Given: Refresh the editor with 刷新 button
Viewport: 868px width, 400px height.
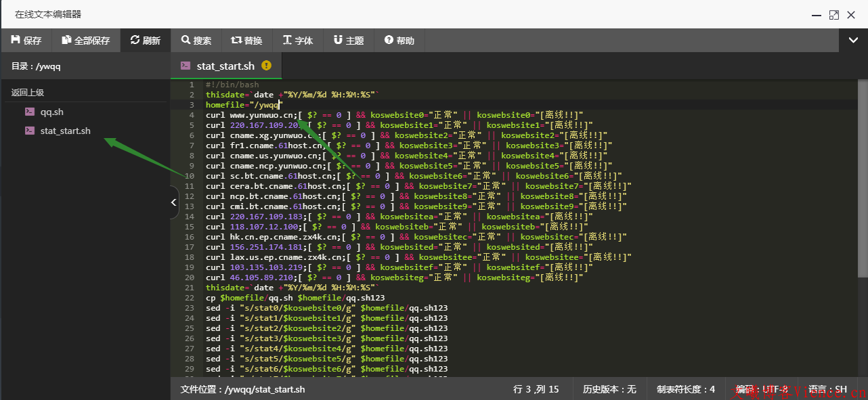Looking at the screenshot, I should tap(145, 41).
